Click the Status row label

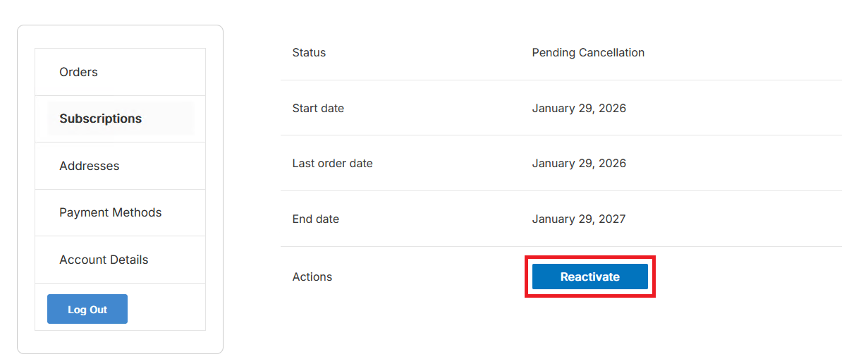pyautogui.click(x=309, y=53)
